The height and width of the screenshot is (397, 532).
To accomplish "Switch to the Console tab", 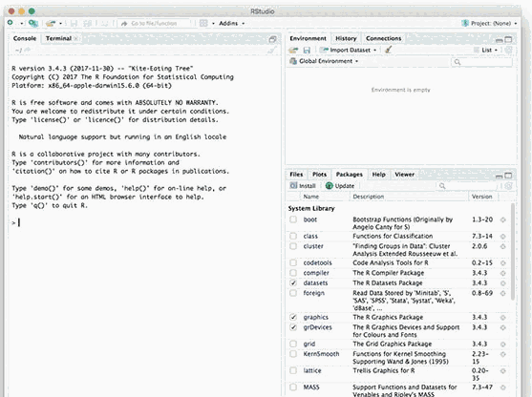I will coord(25,38).
